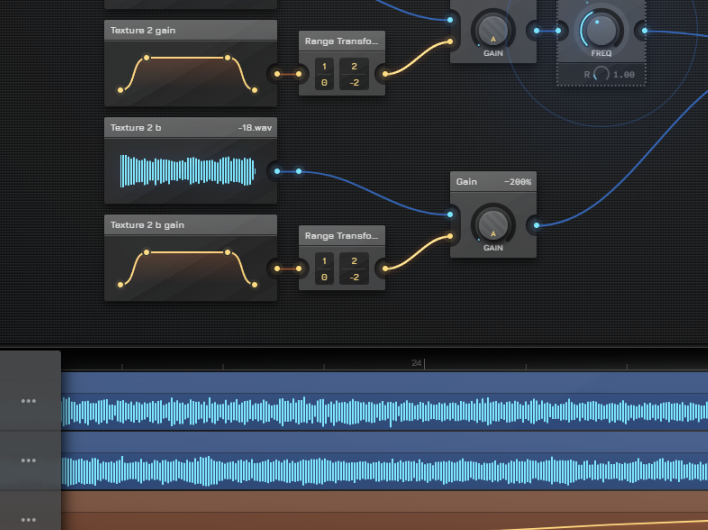This screenshot has width=708, height=530.
Task: Click the Texture 2 gain yellow output port
Action: pyautogui.click(x=277, y=73)
